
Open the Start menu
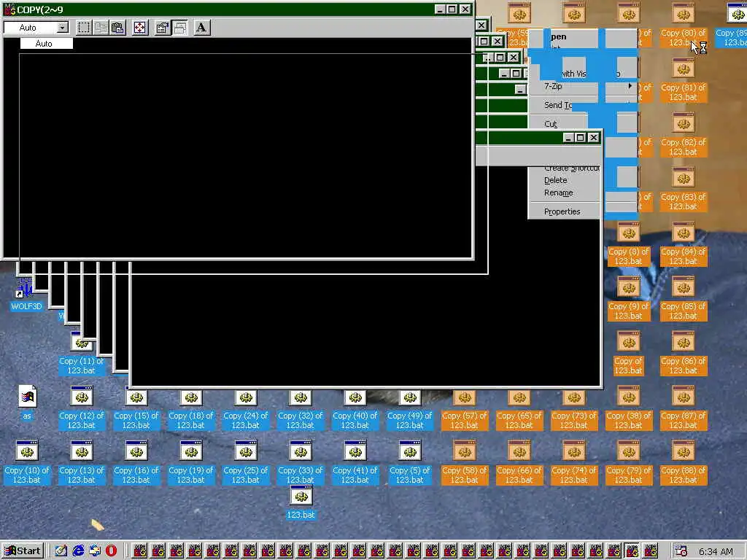(x=23, y=551)
